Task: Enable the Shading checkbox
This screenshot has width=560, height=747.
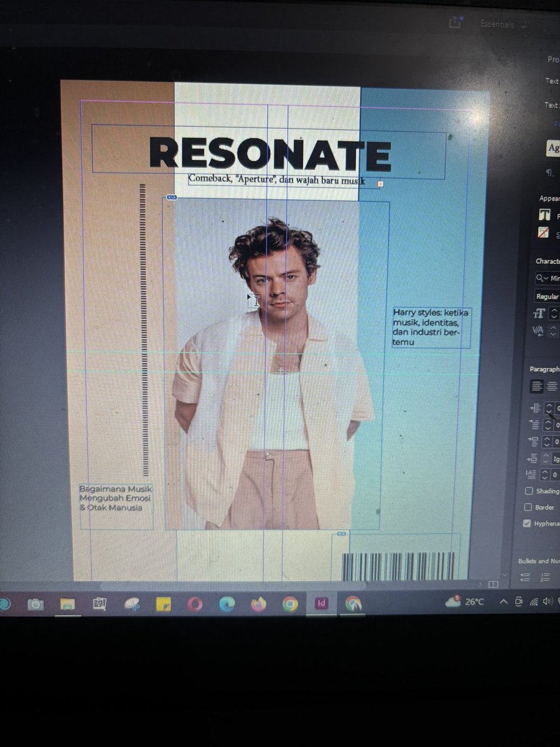Action: pyautogui.click(x=528, y=491)
